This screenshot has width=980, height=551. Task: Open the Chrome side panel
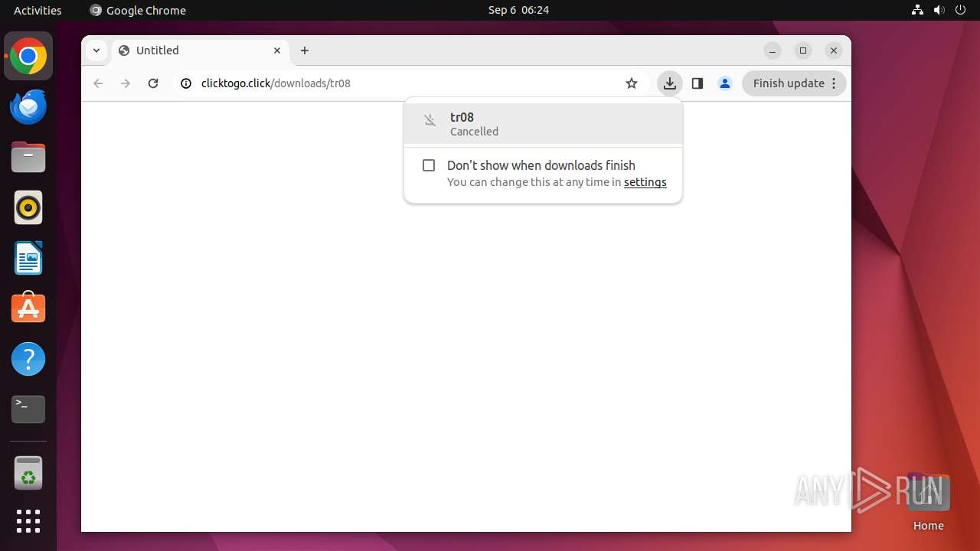(697, 83)
